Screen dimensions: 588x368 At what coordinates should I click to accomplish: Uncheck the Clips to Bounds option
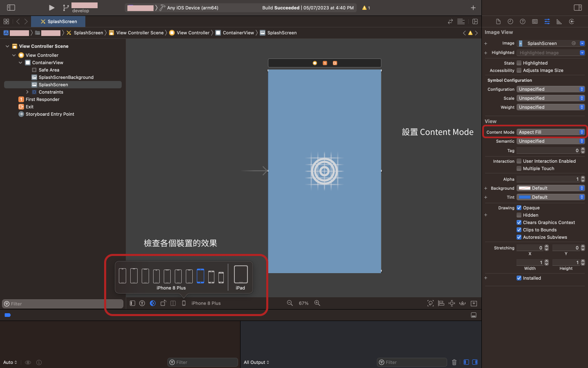519,229
